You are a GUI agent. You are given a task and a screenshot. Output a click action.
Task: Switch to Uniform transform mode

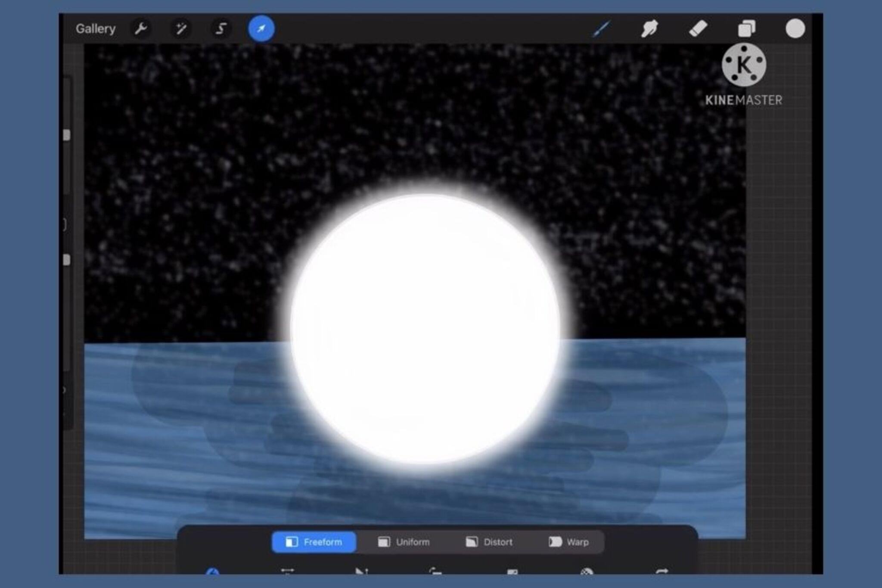(x=404, y=542)
